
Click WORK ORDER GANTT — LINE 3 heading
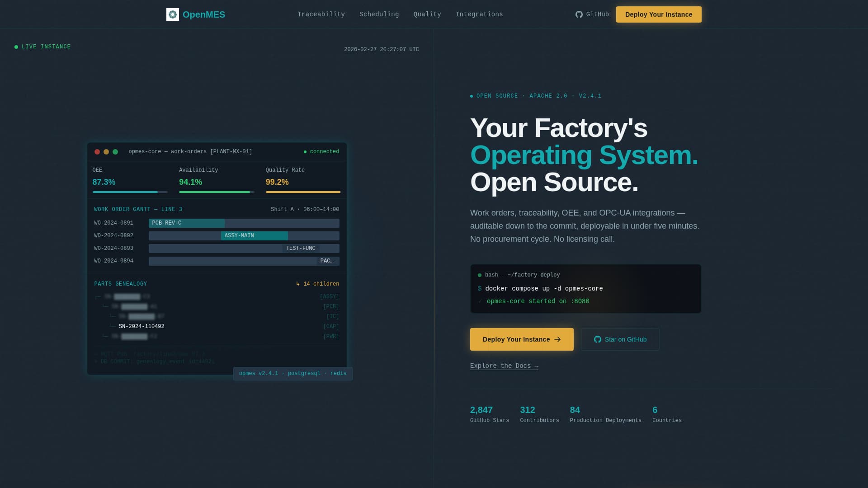pyautogui.click(x=138, y=210)
